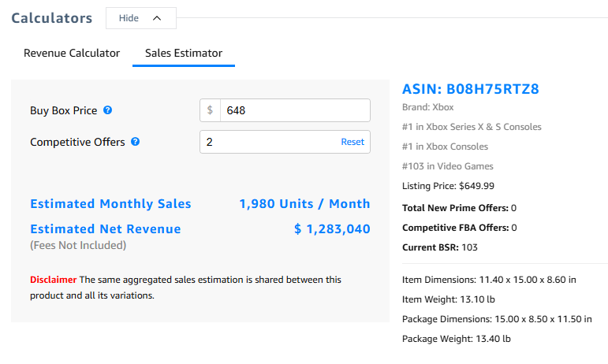Open Competitive Offers help icon

coord(136,142)
